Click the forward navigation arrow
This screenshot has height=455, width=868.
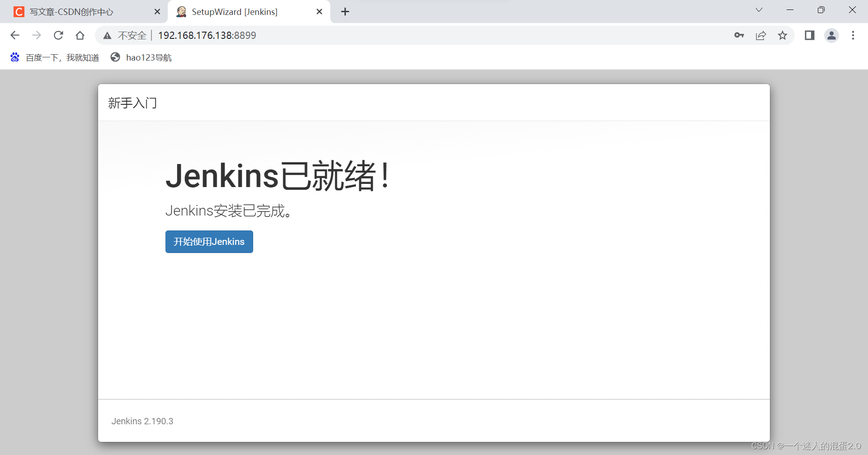coord(37,35)
